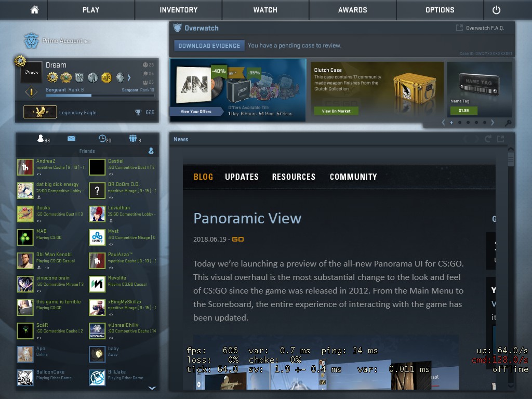Viewport: 532px width, 399px height.
Task: Click the Sergeant rank XP progress bar
Action: [100, 96]
